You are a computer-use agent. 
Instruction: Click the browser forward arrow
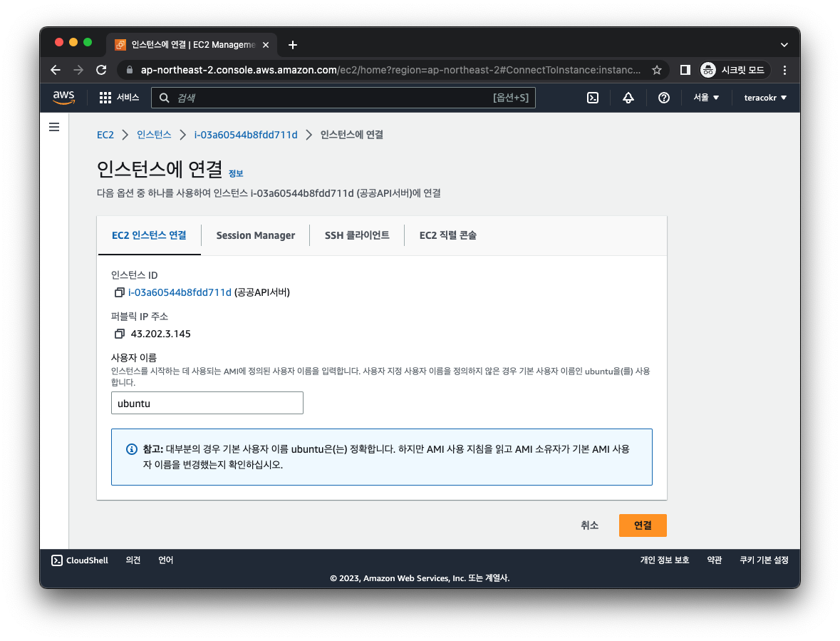[x=79, y=70]
